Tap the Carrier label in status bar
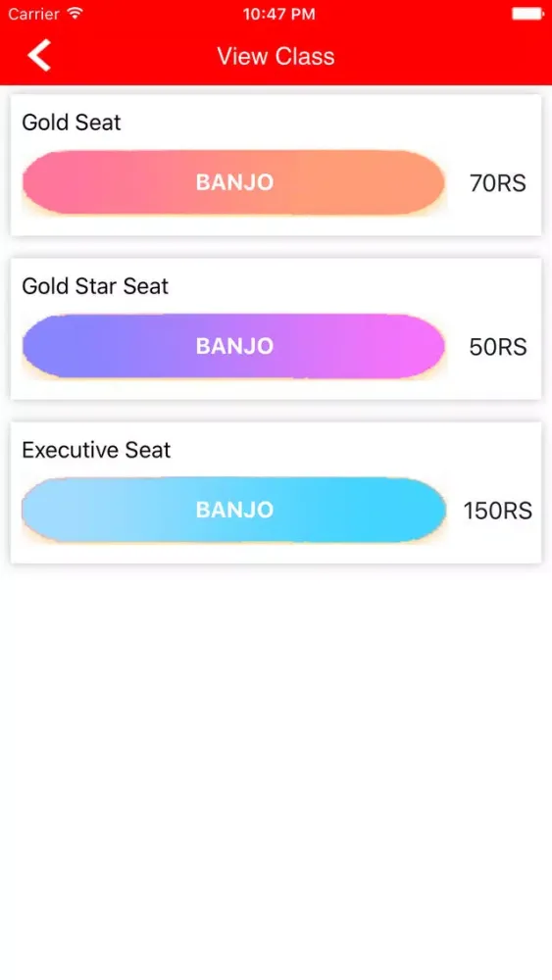552x980 pixels. point(33,14)
